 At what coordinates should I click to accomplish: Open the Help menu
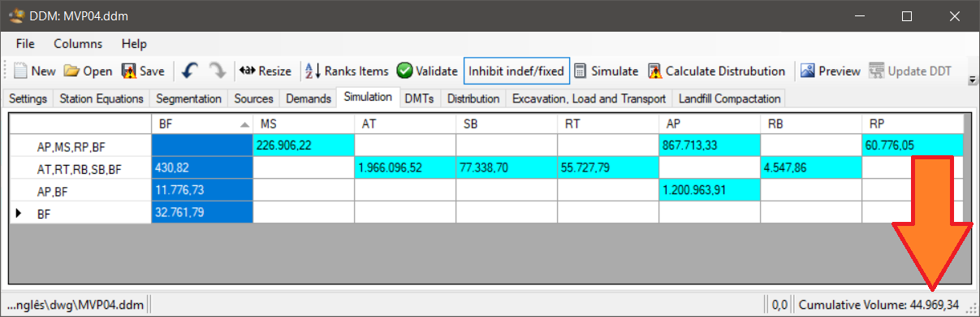134,43
